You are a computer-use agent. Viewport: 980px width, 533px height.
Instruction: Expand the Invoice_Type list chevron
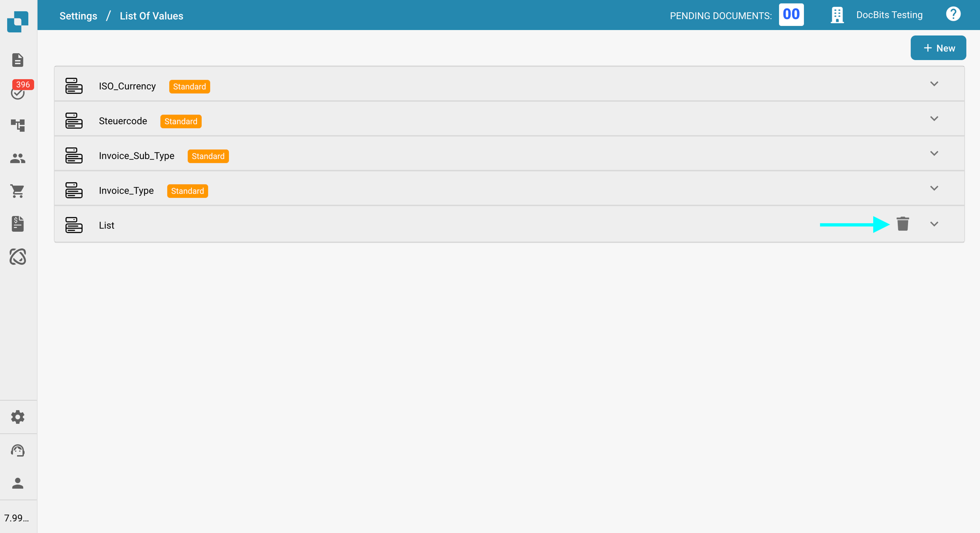coord(934,188)
